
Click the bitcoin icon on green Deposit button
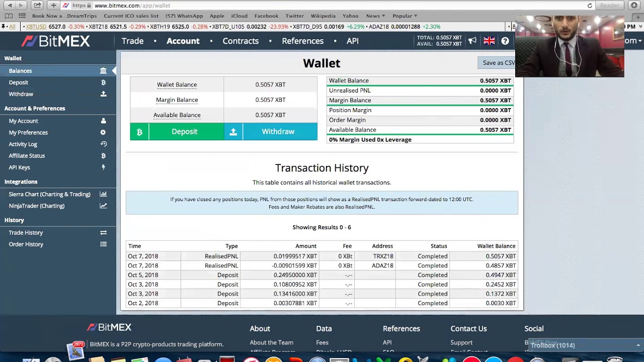tap(139, 132)
